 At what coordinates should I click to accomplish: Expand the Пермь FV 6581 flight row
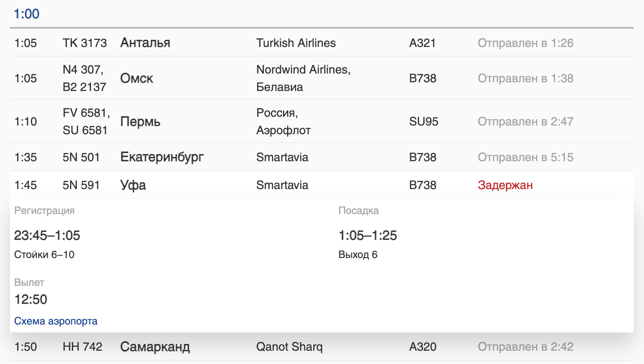(140, 121)
